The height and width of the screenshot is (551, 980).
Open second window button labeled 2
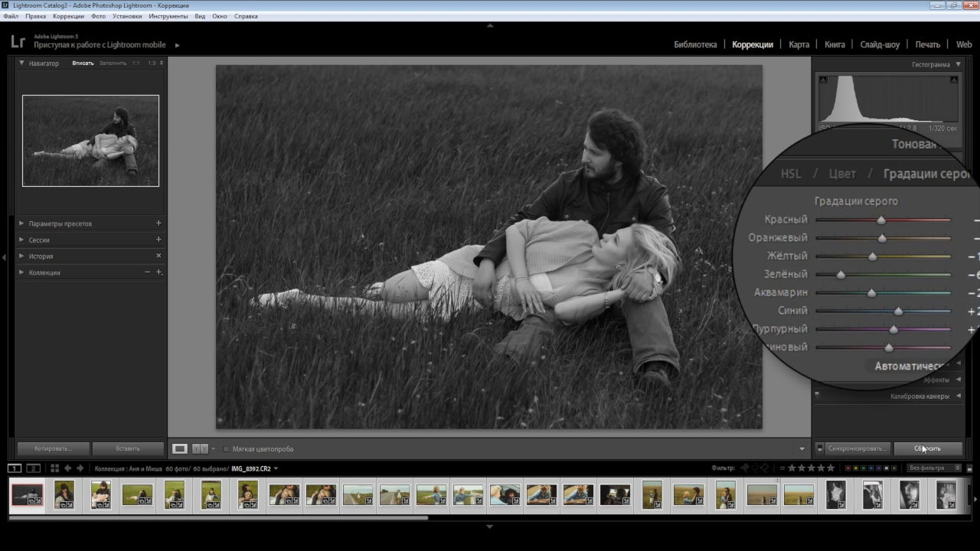(x=33, y=468)
